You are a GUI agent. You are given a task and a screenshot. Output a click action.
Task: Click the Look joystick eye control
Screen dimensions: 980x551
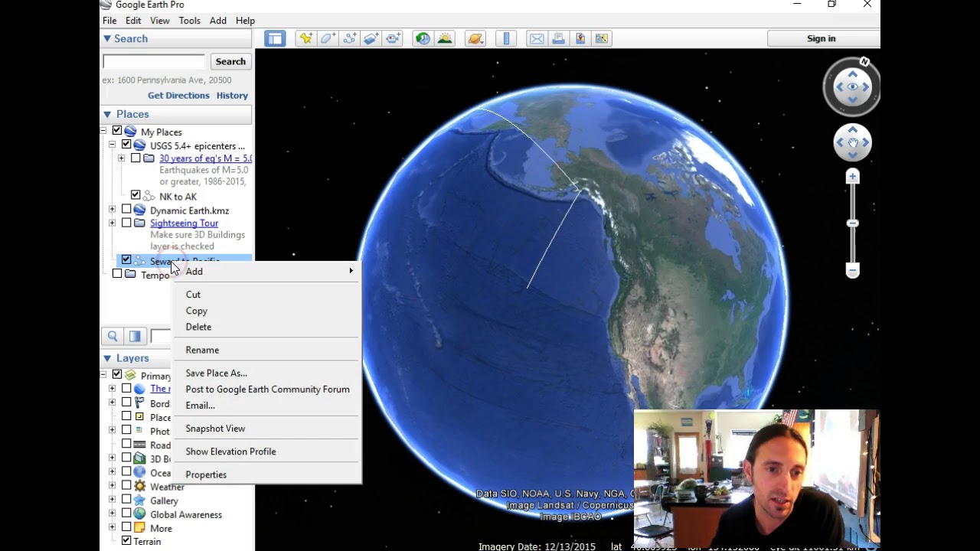852,87
